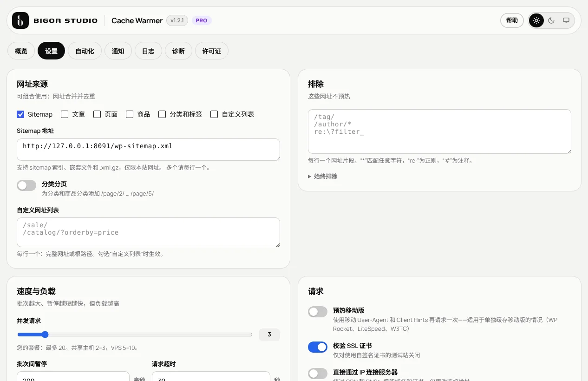Click the Sitemap 地址 text field

point(148,150)
